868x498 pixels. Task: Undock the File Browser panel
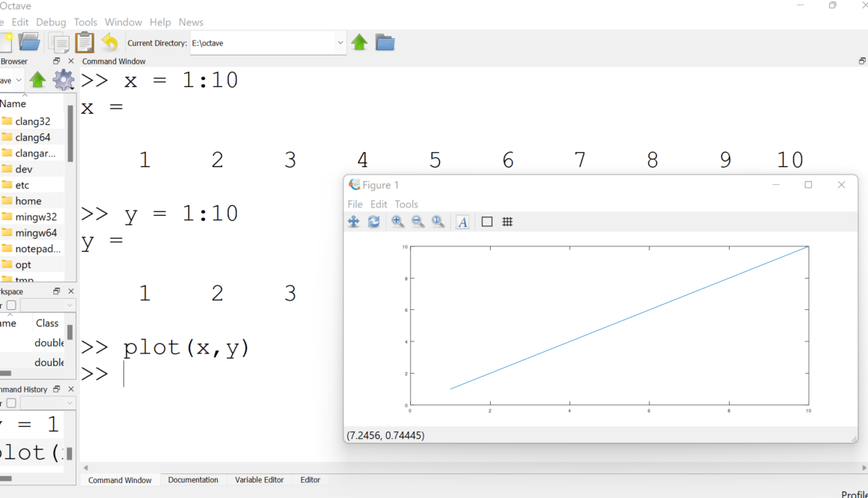[x=56, y=61]
